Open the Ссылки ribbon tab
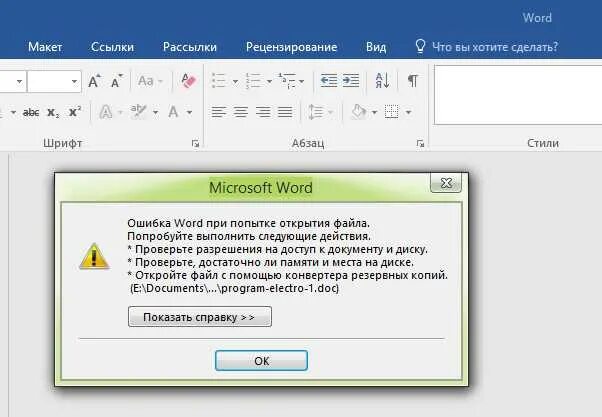The width and height of the screenshot is (602, 417). coord(112,47)
